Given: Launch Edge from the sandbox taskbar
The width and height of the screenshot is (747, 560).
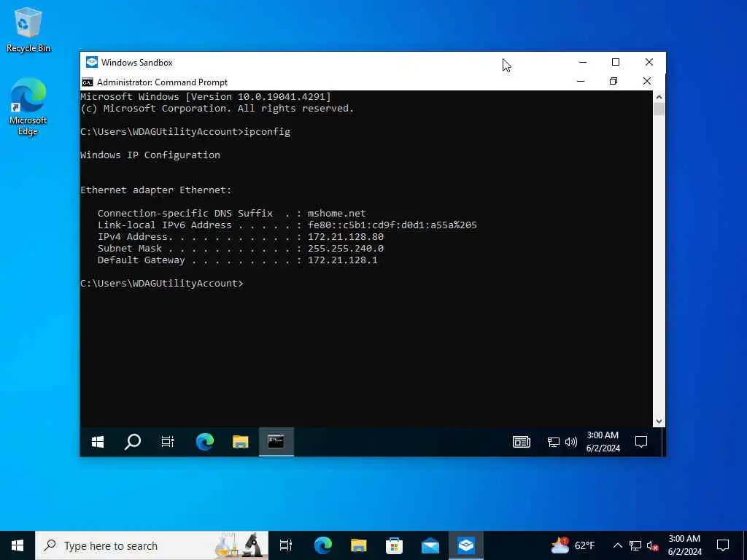Looking at the screenshot, I should pyautogui.click(x=205, y=442).
